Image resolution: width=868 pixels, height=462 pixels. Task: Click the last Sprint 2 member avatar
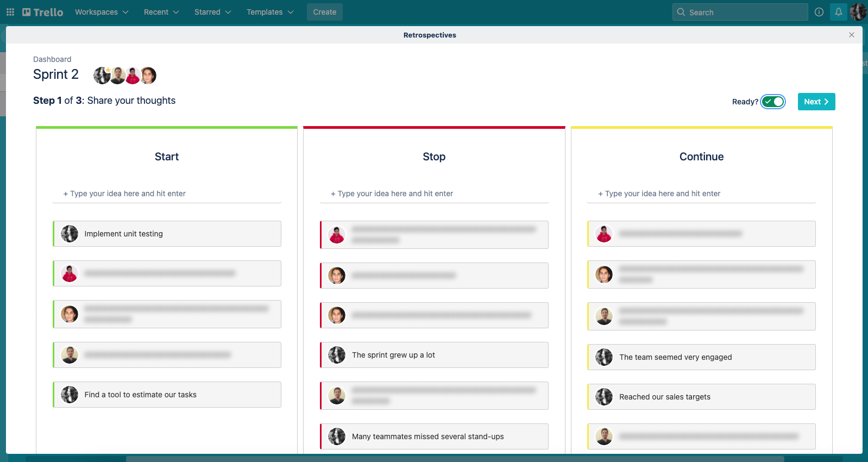148,76
